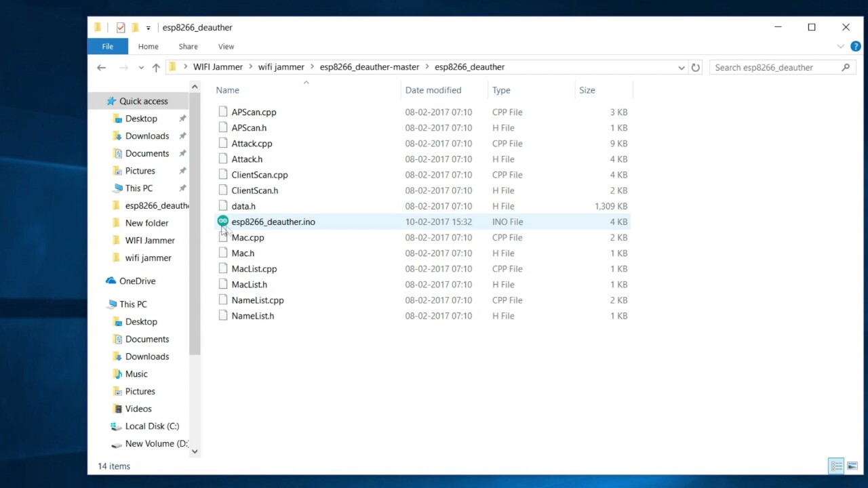Select the file named MacList.h
The image size is (868, 488).
pos(249,285)
